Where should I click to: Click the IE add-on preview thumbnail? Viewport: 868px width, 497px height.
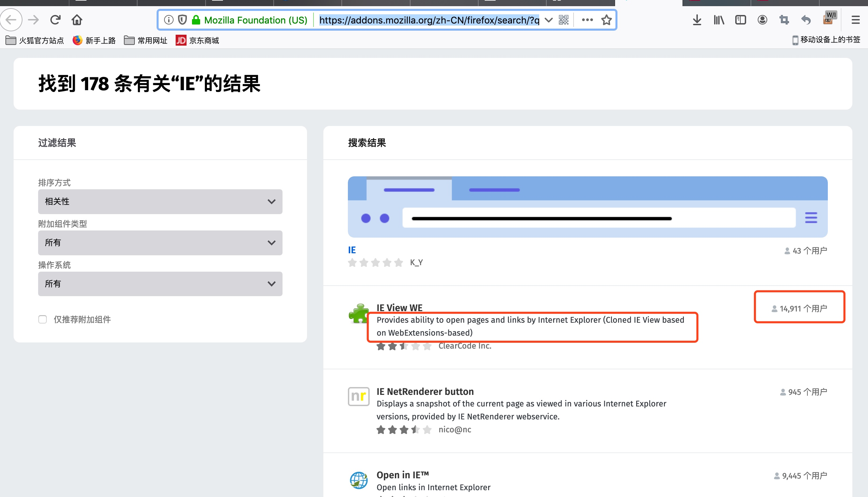tap(588, 207)
